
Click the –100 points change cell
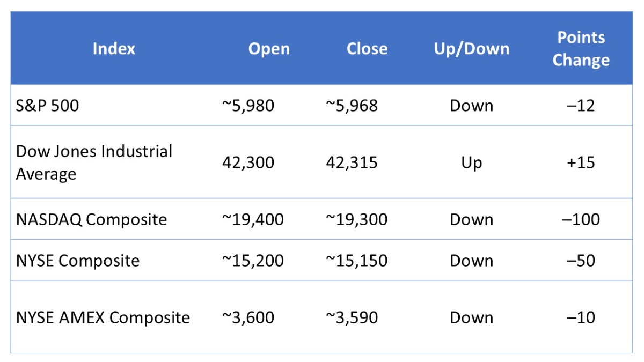[581, 219]
